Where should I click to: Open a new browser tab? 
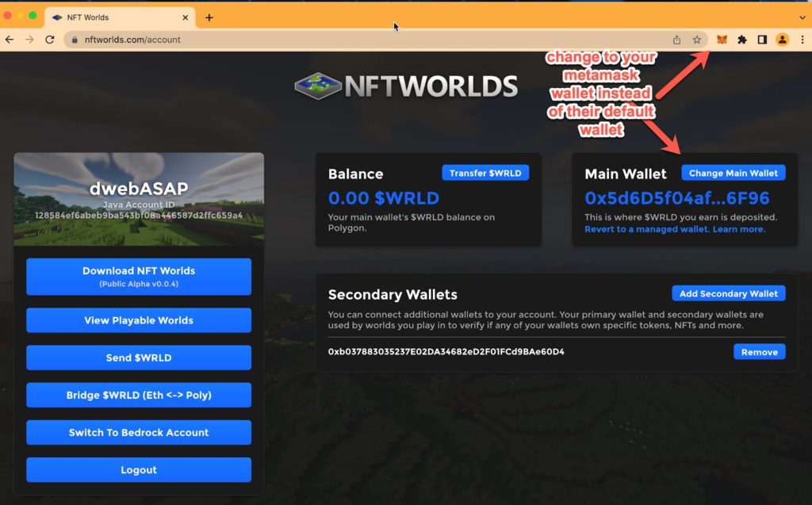(209, 17)
